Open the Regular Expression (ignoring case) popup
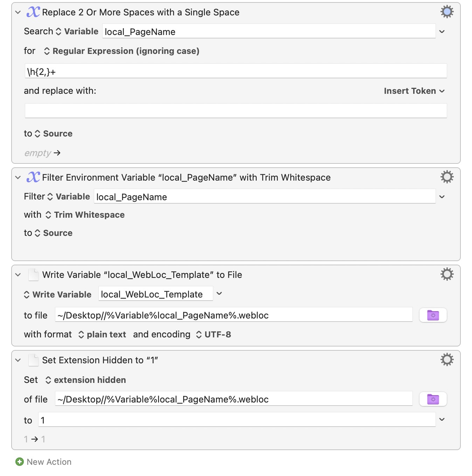472x476 pixels. (x=122, y=51)
